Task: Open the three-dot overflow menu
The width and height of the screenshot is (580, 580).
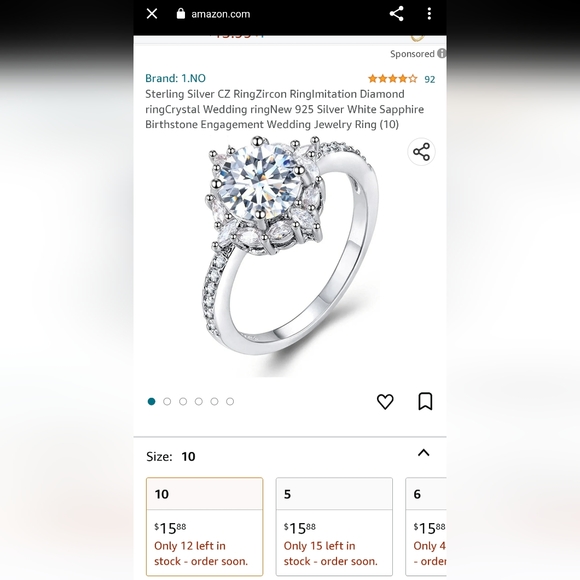Action: (429, 14)
